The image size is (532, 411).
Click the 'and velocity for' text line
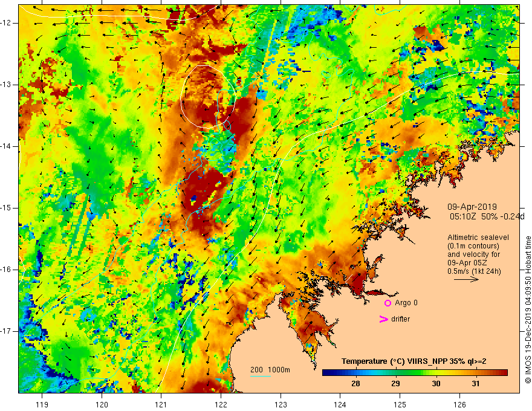[x=473, y=254]
